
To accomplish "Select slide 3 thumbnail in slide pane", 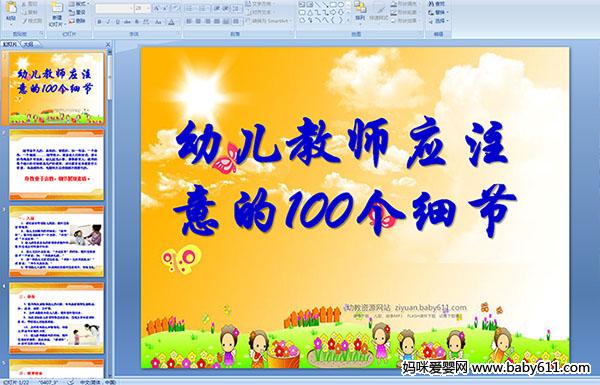I will coord(56,241).
